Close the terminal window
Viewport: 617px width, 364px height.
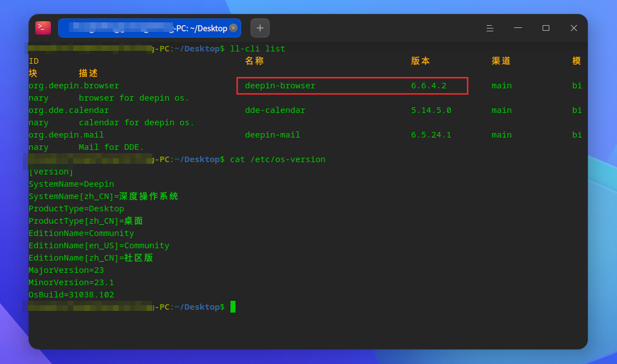pyautogui.click(x=574, y=28)
